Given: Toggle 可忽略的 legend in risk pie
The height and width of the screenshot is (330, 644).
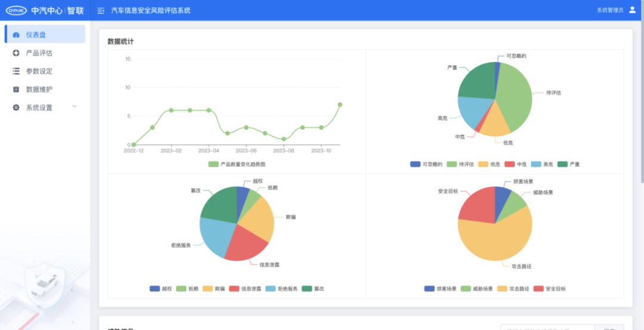Looking at the screenshot, I should [x=426, y=164].
